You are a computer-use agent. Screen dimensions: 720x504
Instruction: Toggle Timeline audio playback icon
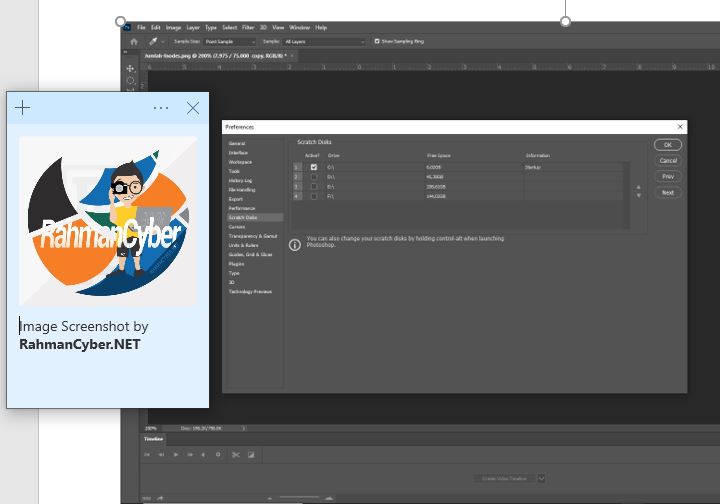coord(203,455)
